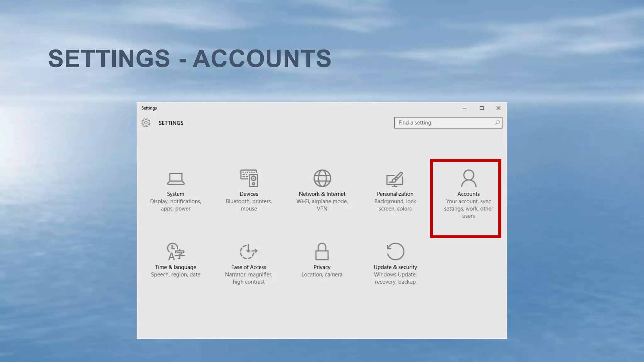The image size is (644, 362).
Task: Open the Time & language clock icon
Action: [175, 251]
